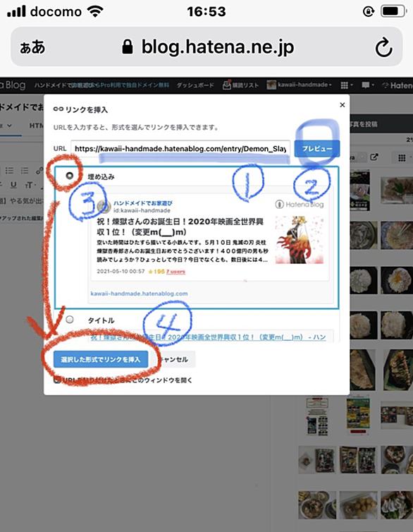The image size is (413, 532).
Task: Click the link insert icon in editor toolbar
Action: coord(39,171)
